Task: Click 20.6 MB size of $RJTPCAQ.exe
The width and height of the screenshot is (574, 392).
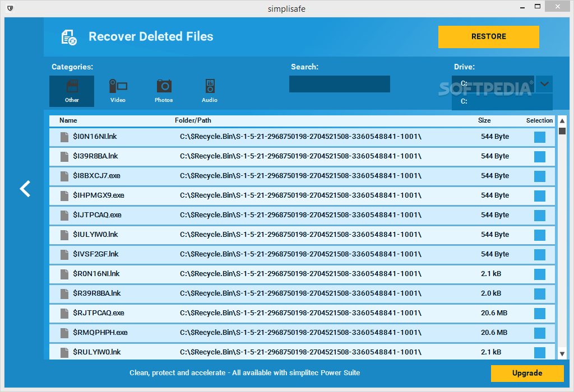Action: pyautogui.click(x=494, y=313)
